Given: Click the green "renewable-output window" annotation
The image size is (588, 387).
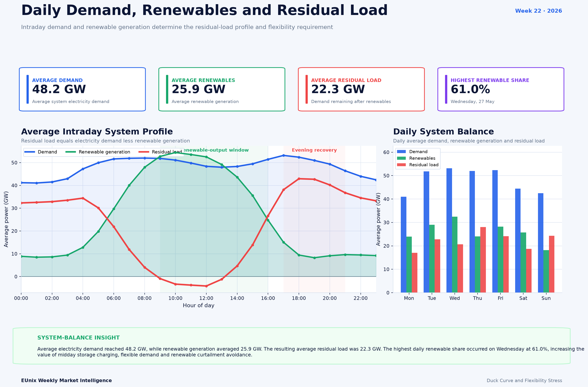Looking at the screenshot, I should [x=216, y=150].
